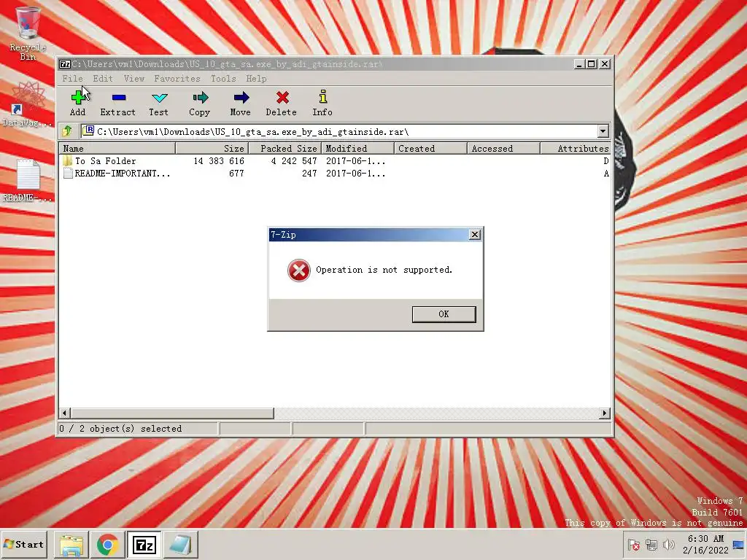Maximize the 7-Zip archive window
747x560 pixels.
coord(591,64)
